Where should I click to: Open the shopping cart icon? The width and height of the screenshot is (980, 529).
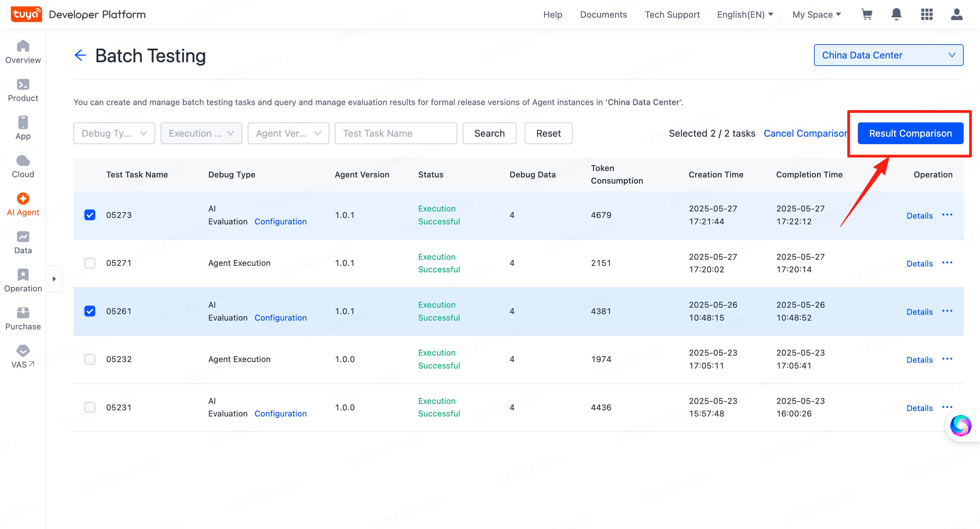[867, 14]
